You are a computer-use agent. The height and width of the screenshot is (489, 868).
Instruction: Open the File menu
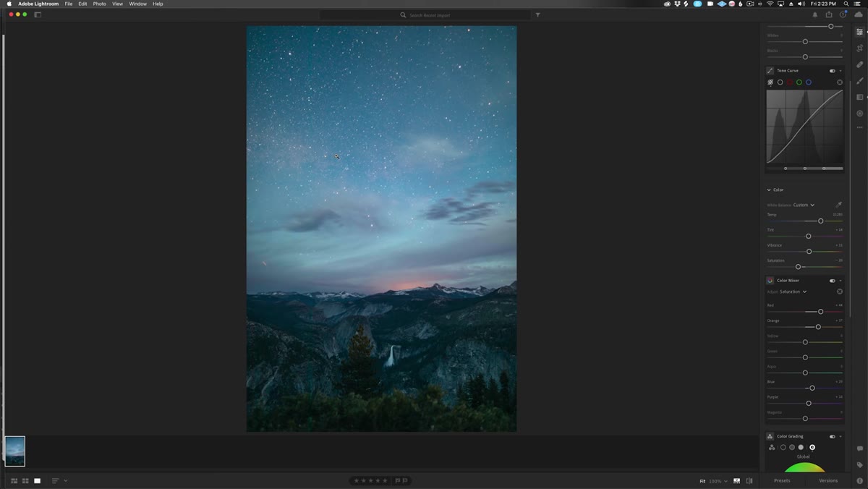click(x=69, y=4)
